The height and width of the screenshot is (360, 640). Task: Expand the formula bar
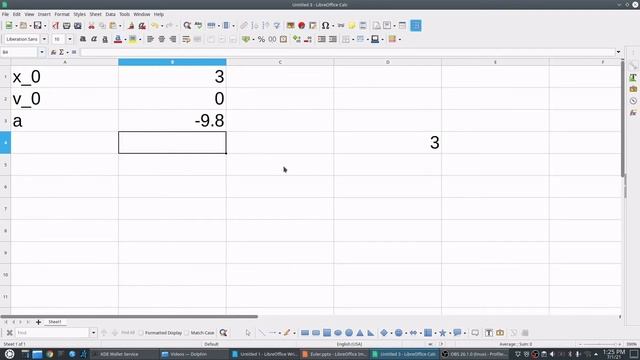618,52
